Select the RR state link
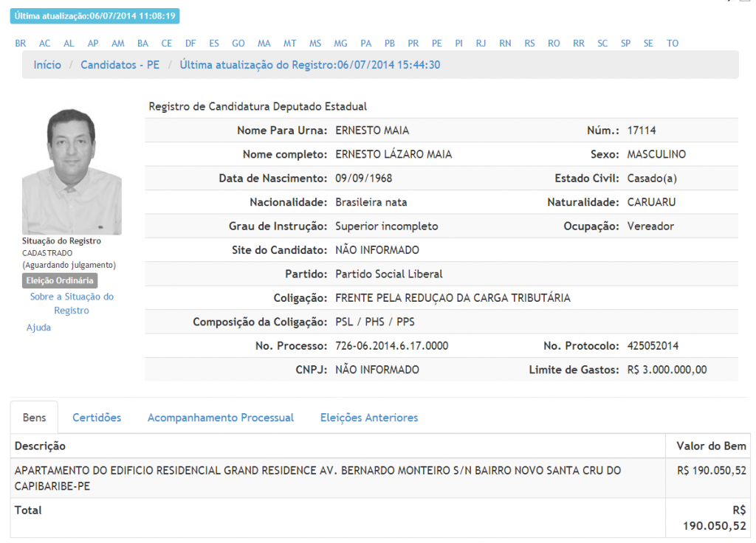 [579, 44]
